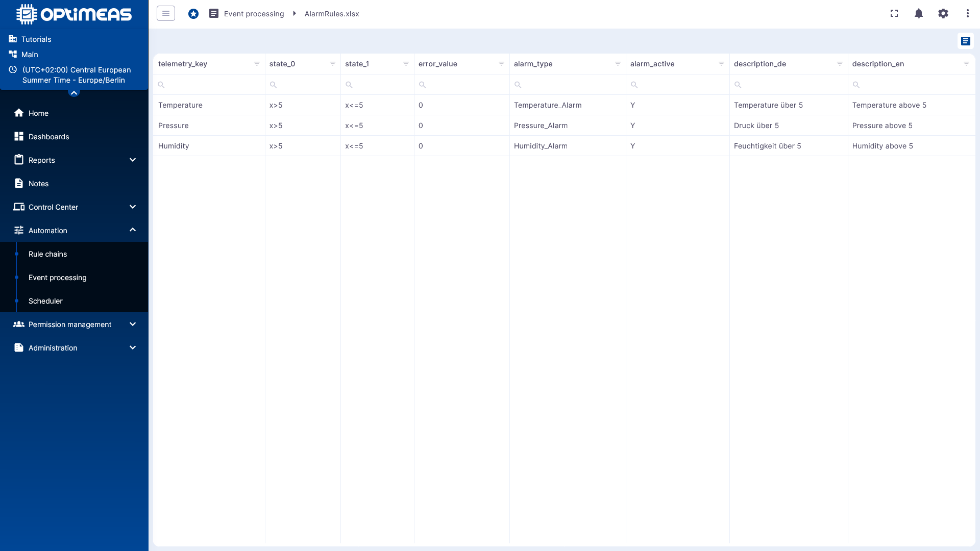Click the Tutorials icon in sidebar header

pos(13,39)
